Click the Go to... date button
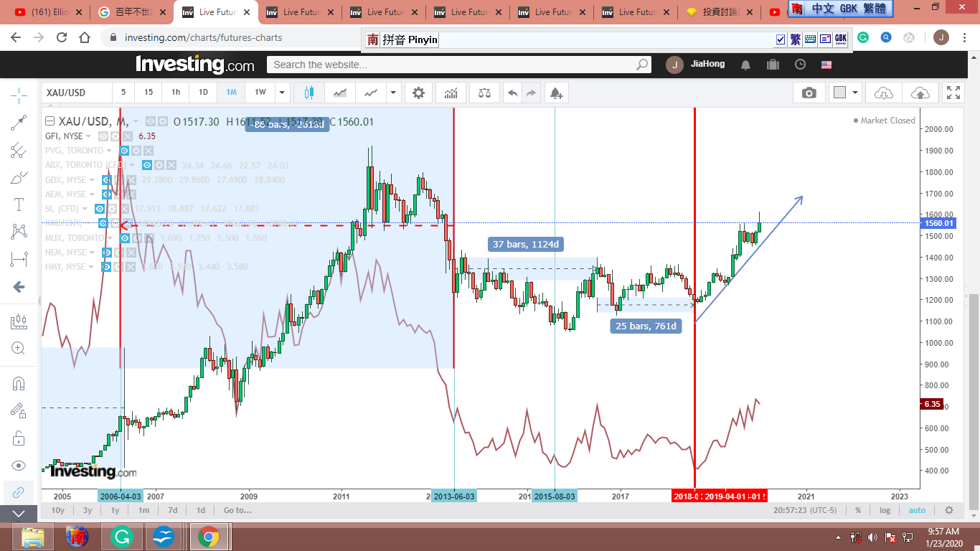The image size is (980, 551). coord(237,510)
